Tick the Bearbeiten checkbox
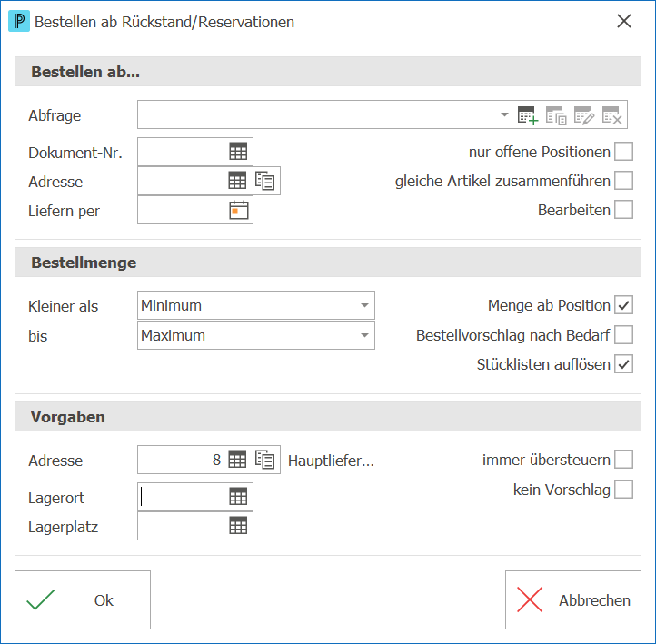The height and width of the screenshot is (644, 656). click(x=623, y=210)
